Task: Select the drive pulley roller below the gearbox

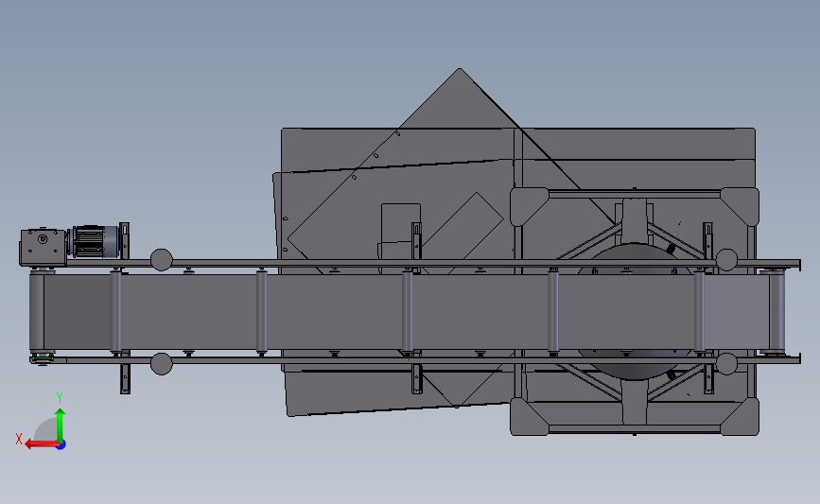Action: click(37, 312)
